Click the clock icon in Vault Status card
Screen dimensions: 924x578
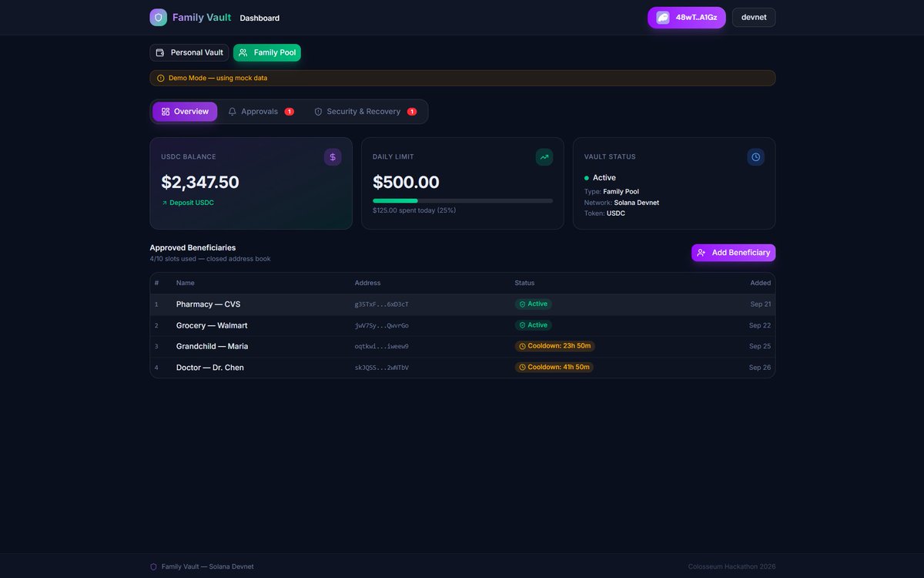point(756,157)
